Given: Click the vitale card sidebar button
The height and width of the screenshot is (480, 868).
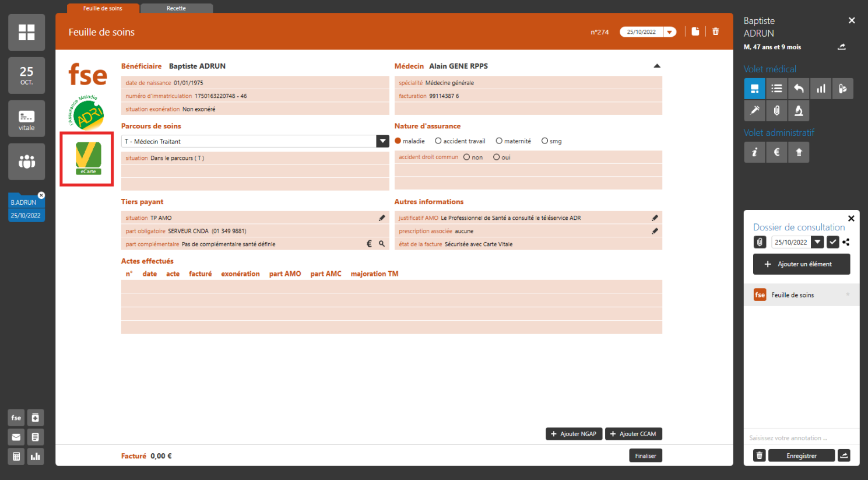Looking at the screenshot, I should click(x=26, y=119).
